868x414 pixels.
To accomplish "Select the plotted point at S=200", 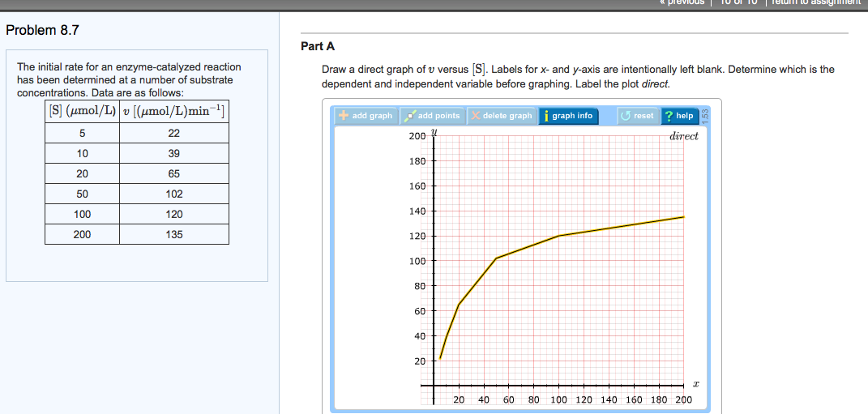I will [684, 216].
